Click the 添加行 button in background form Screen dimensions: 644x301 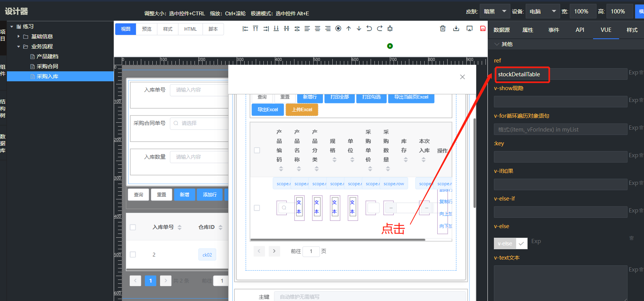[x=210, y=195]
